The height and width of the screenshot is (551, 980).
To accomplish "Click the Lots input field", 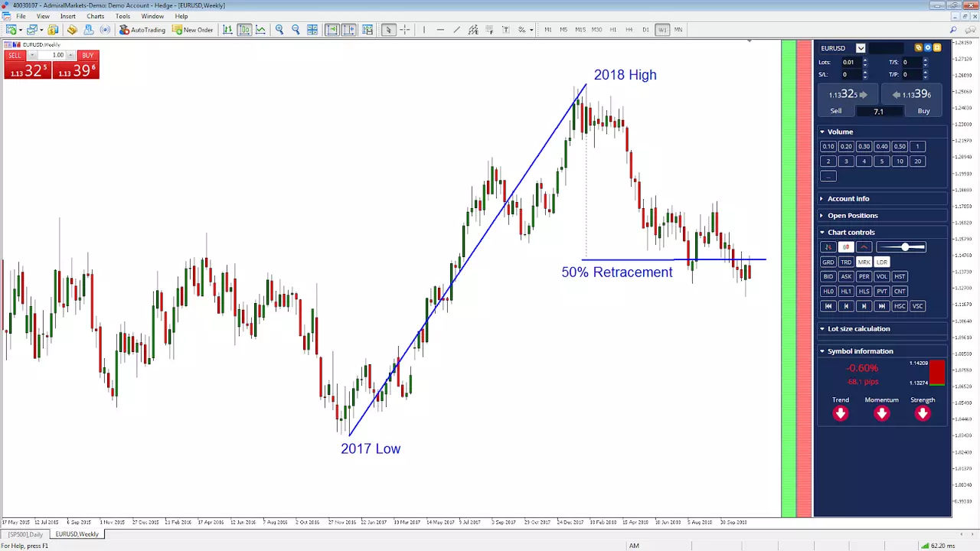I will click(x=851, y=63).
